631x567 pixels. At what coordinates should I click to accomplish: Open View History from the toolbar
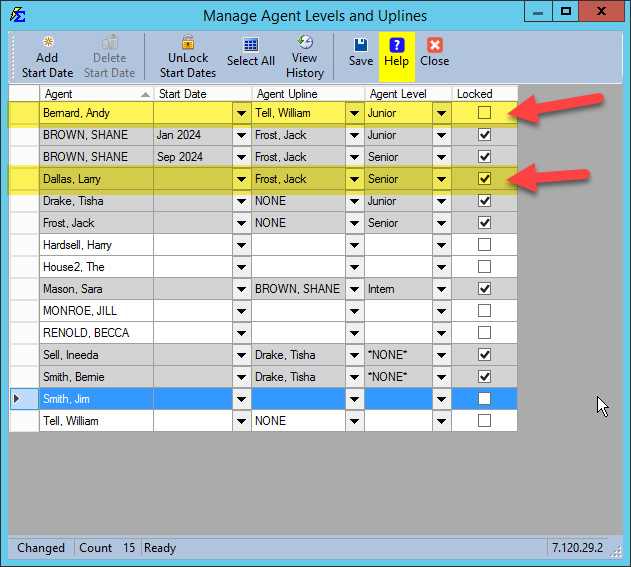pos(305,43)
